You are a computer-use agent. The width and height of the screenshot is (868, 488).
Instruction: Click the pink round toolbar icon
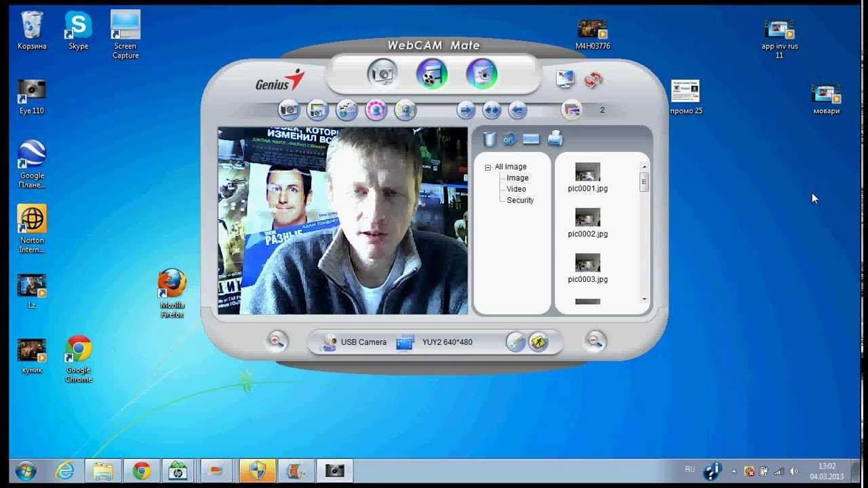[x=376, y=109]
